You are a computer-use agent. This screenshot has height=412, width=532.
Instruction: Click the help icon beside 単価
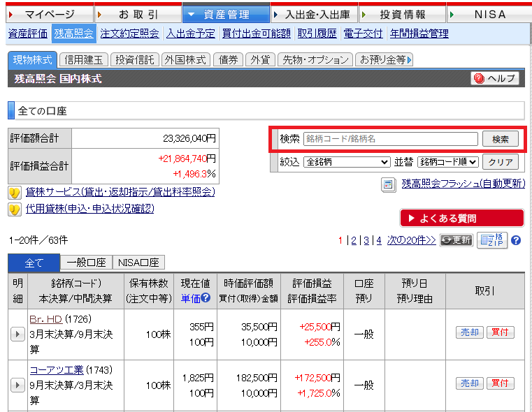coord(206,298)
